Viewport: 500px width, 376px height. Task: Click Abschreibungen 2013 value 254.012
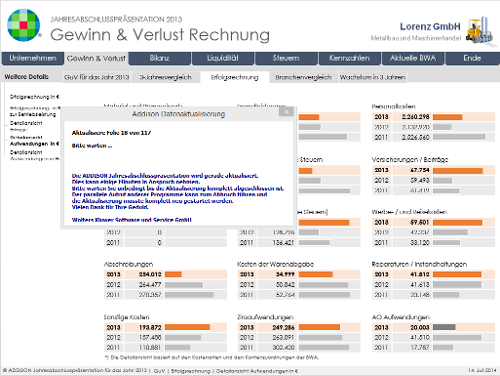click(x=150, y=274)
